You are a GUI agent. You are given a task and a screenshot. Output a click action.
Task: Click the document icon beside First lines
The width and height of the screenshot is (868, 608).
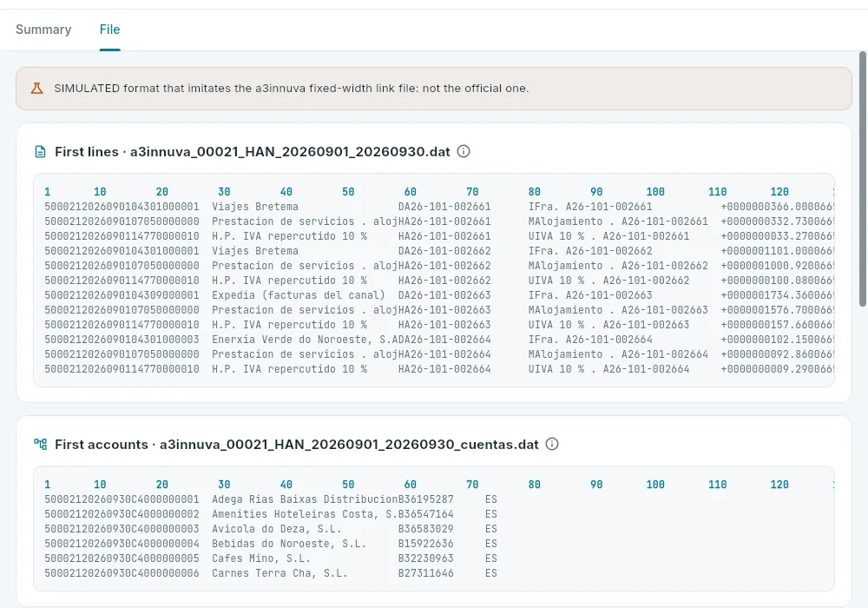click(41, 152)
